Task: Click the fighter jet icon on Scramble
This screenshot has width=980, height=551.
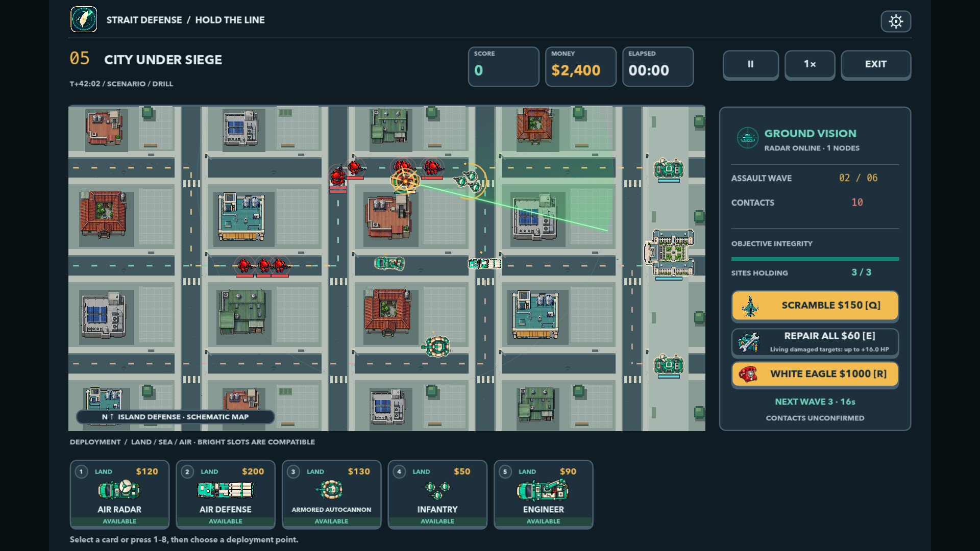Action: (x=750, y=306)
